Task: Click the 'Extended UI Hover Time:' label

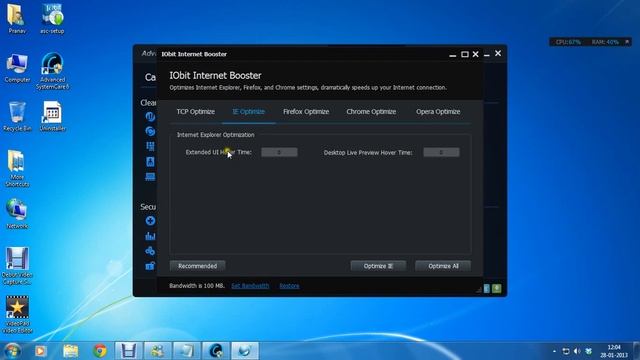Action: 218,152
